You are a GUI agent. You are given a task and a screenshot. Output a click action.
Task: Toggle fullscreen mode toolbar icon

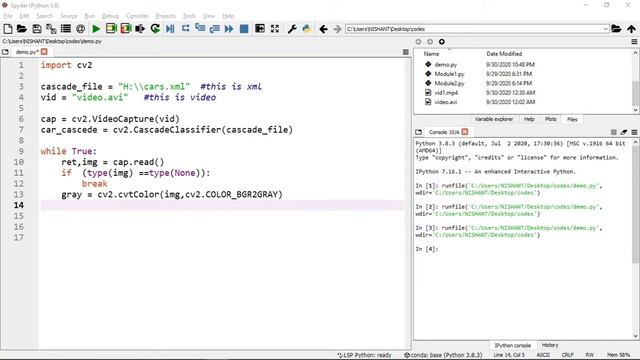275,29
